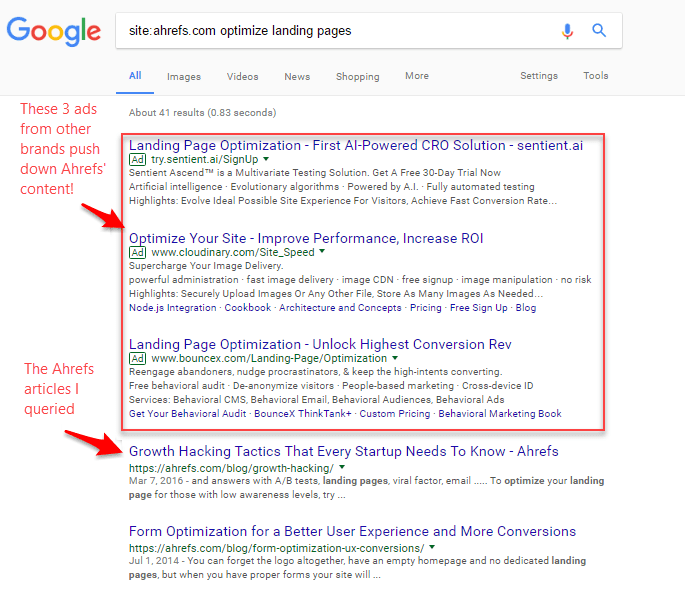Click the Node.js Integration sitelink
The height and width of the screenshot is (595, 685).
click(x=172, y=308)
